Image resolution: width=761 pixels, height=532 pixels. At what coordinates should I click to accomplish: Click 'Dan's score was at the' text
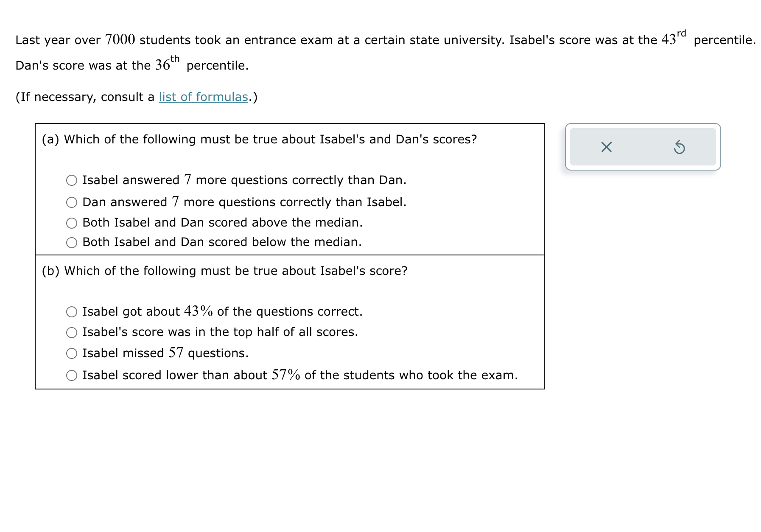click(x=83, y=66)
